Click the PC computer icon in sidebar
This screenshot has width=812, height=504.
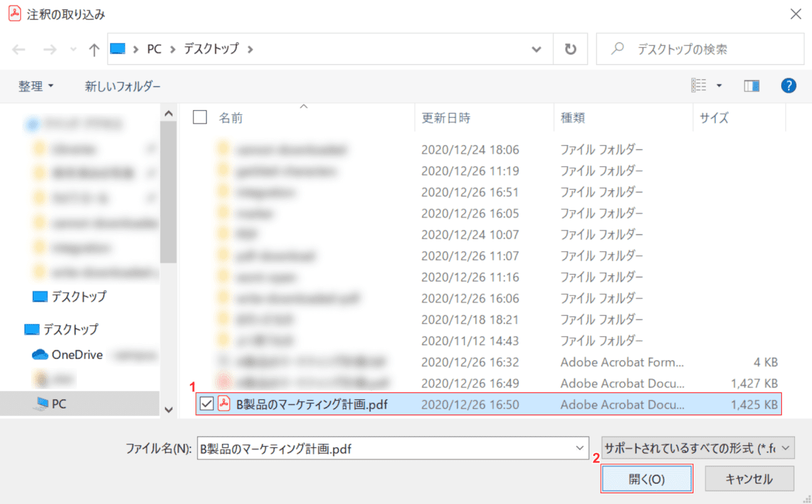tap(40, 404)
